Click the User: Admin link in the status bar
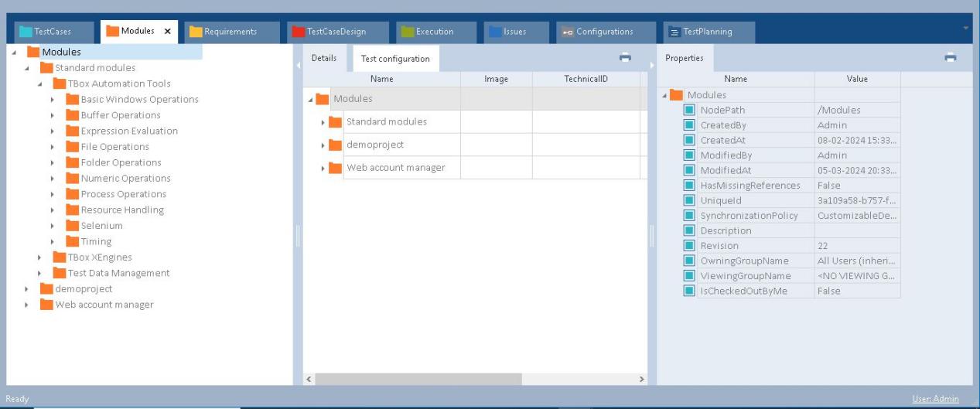Viewport: 980px width, 409px height. click(935, 399)
